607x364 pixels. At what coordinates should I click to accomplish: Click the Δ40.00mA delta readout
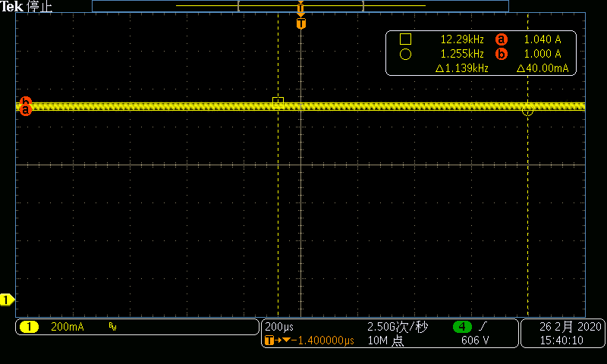click(x=543, y=68)
